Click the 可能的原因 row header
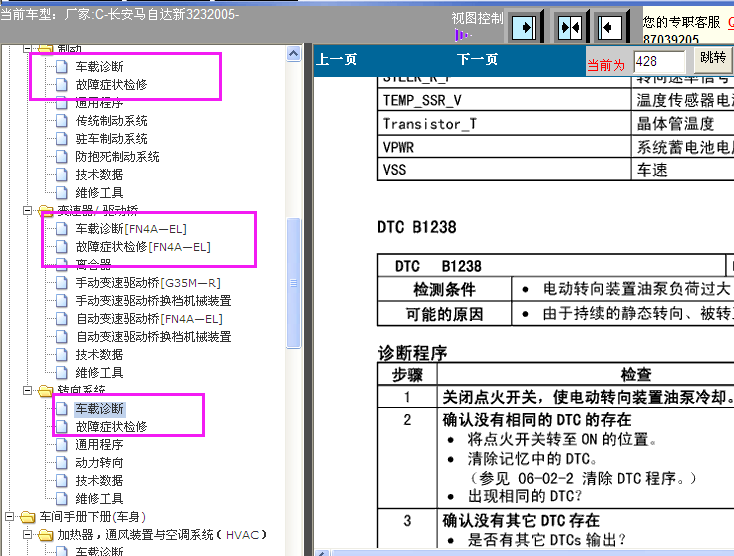This screenshot has height=556, width=734. coord(444,314)
